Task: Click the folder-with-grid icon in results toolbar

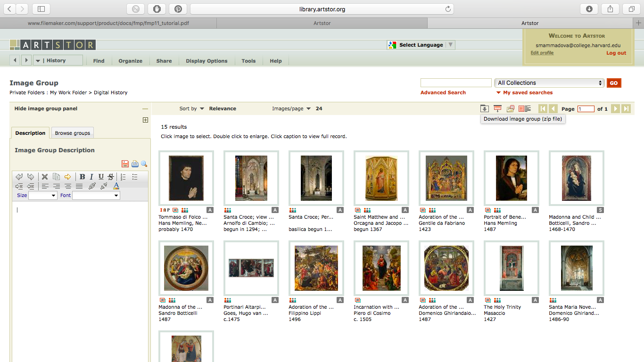Action: click(510, 108)
